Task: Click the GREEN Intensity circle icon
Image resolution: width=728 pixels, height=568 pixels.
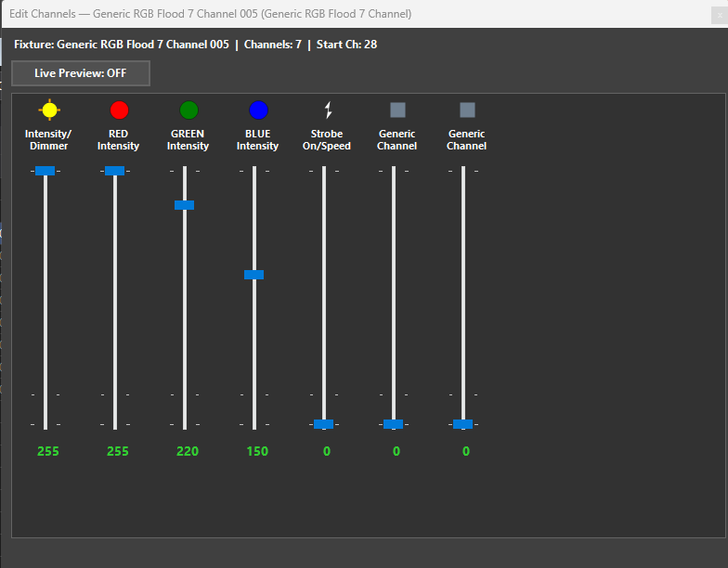Action: (x=188, y=110)
